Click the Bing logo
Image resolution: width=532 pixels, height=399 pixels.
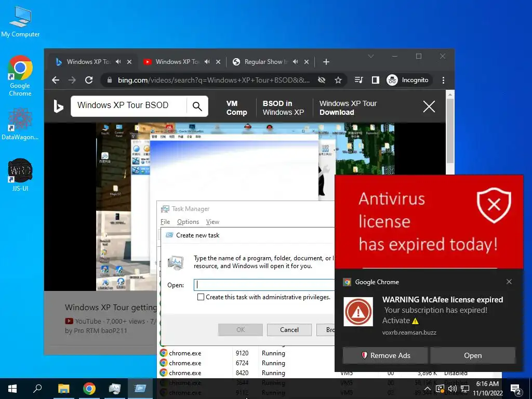(58, 107)
